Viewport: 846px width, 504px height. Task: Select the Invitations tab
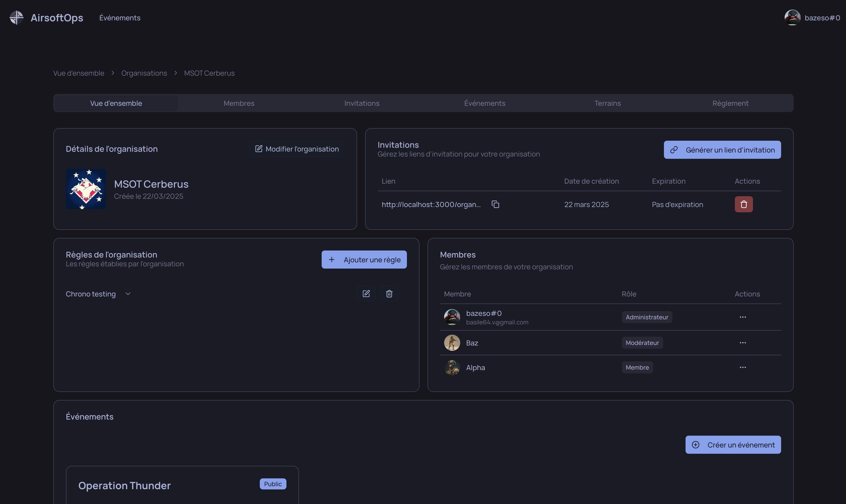[362, 103]
